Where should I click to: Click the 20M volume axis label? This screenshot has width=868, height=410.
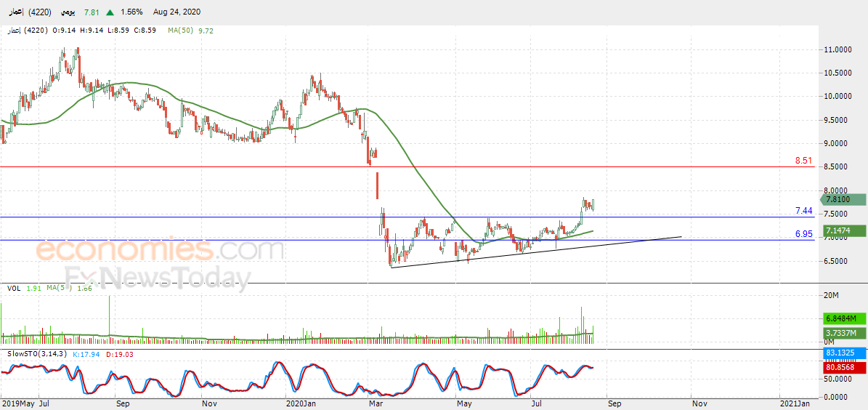tap(830, 295)
